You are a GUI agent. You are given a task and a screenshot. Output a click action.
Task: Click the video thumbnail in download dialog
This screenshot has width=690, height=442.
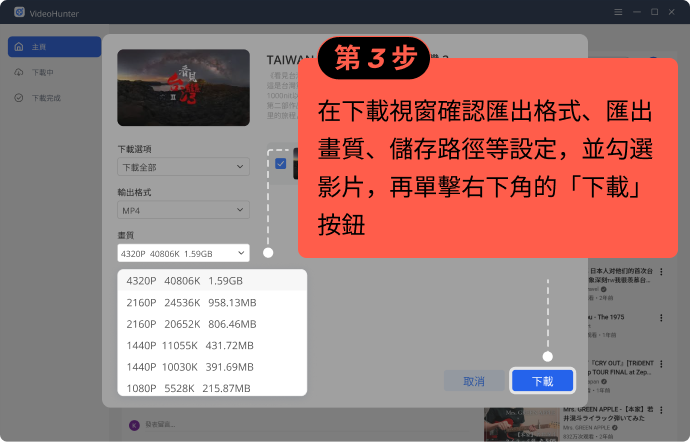click(x=184, y=88)
